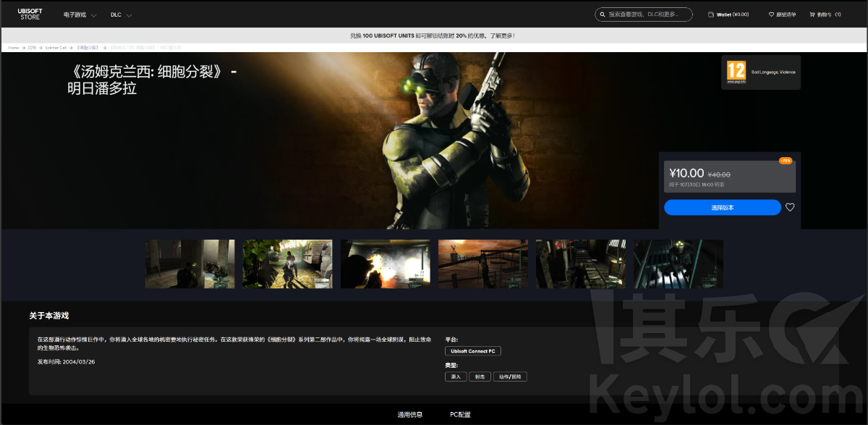Open the wishlist heart icon in header
The image size is (868, 425).
point(771,14)
